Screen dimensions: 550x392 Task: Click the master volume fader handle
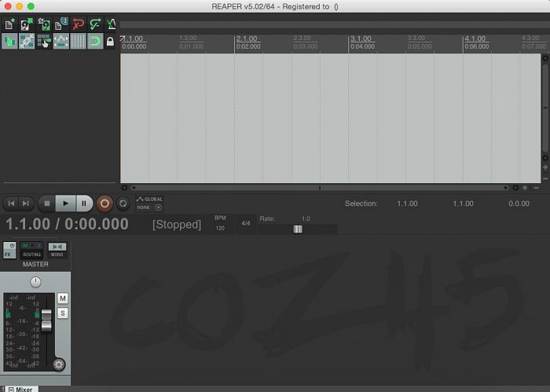pos(46,321)
